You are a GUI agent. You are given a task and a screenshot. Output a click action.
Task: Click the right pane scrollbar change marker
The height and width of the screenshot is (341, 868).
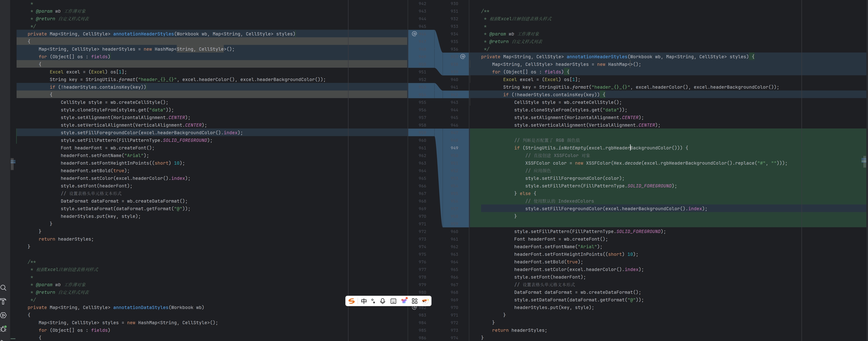coord(864,160)
